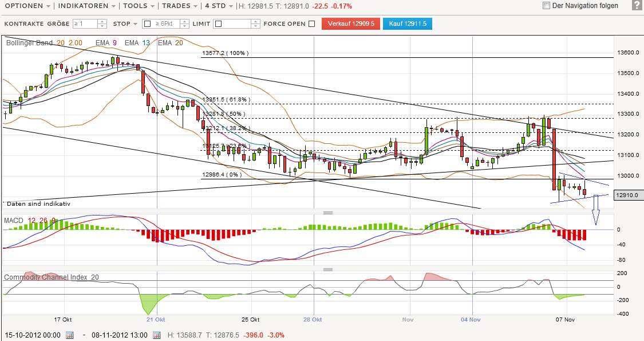Click the 13600.0 price axis label

pos(628,53)
